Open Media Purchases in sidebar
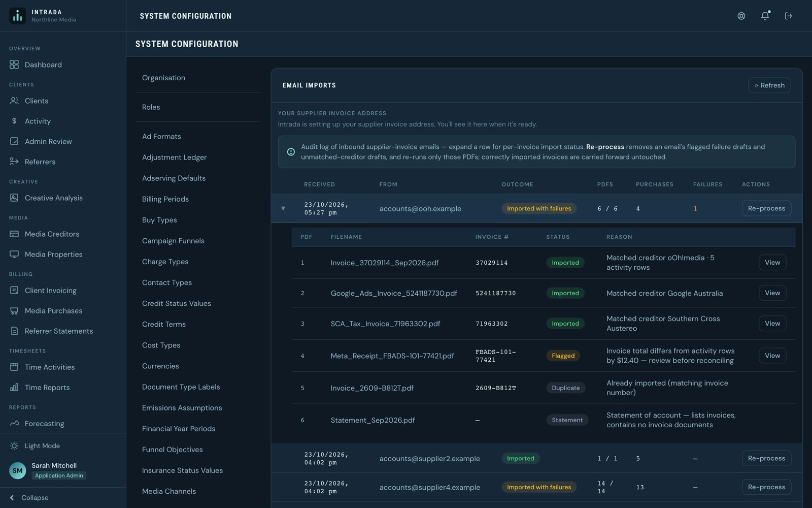 63,310
